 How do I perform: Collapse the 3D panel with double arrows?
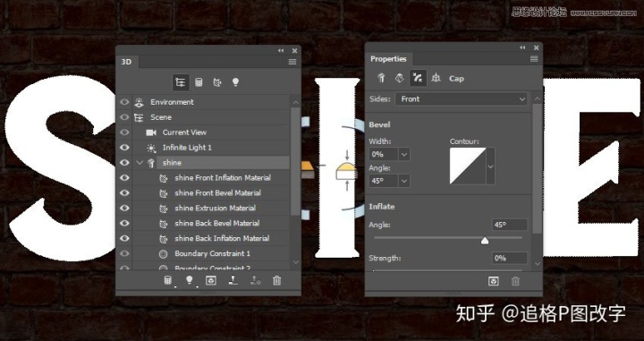coord(281,50)
